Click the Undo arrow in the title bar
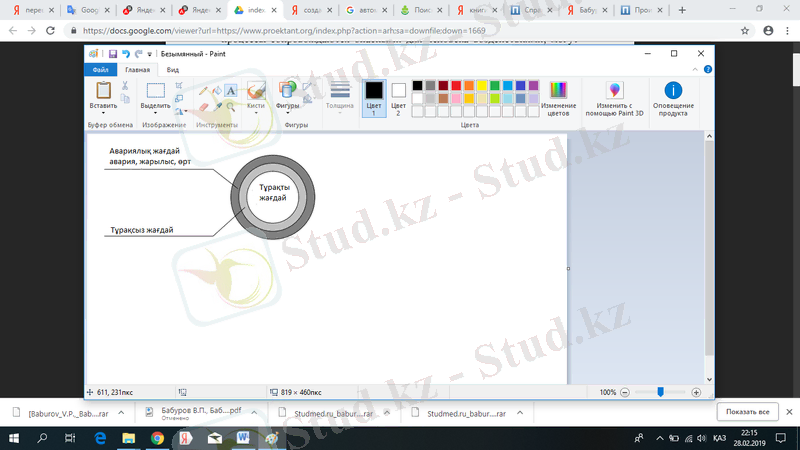Viewport: 800px width, 450px height. coord(126,53)
